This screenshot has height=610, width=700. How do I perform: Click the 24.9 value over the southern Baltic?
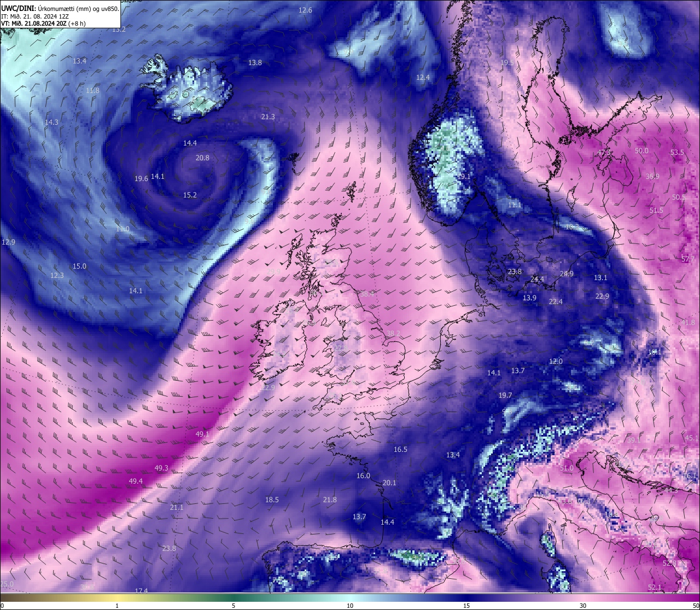coord(567,274)
